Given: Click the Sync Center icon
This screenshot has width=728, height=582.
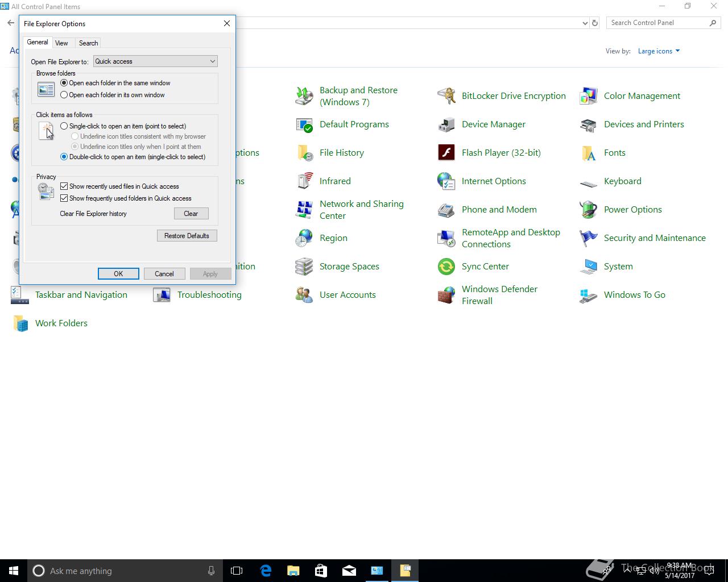Looking at the screenshot, I should [x=446, y=267].
